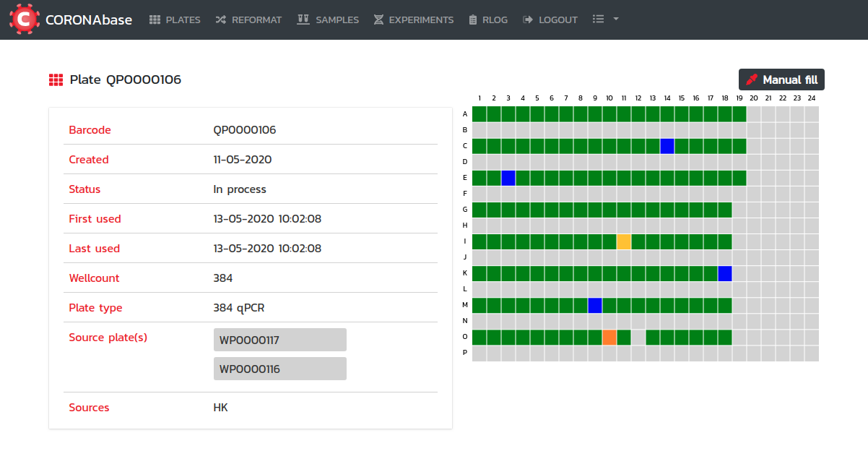Open source plate WP0000117
The image size is (868, 472).
point(279,340)
